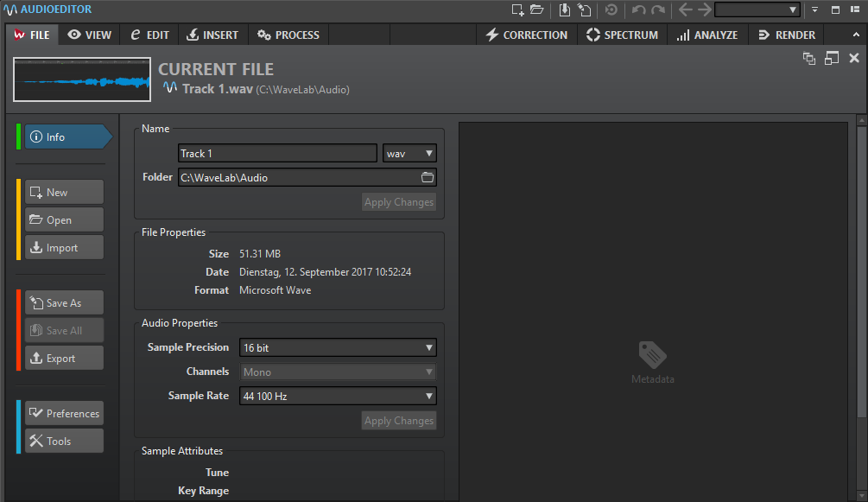Collapse the ribbon with the up chevron
This screenshot has height=502, width=868.
[856, 35]
